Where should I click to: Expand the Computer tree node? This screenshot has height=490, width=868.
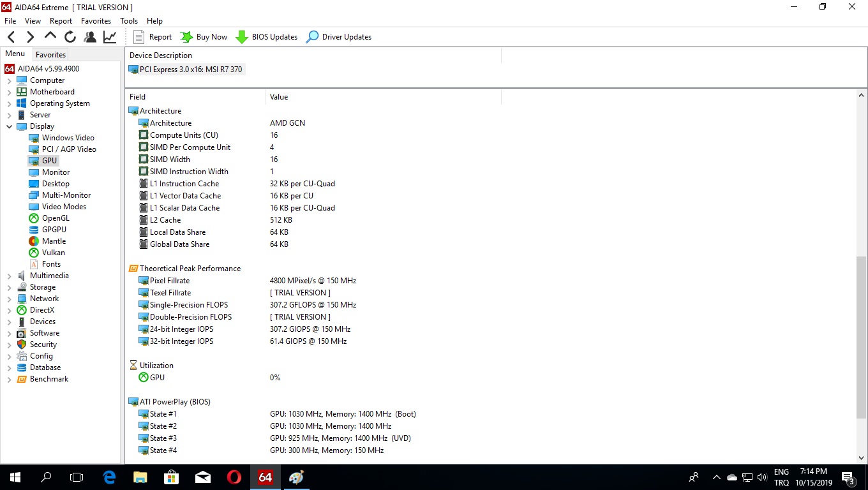click(x=10, y=80)
